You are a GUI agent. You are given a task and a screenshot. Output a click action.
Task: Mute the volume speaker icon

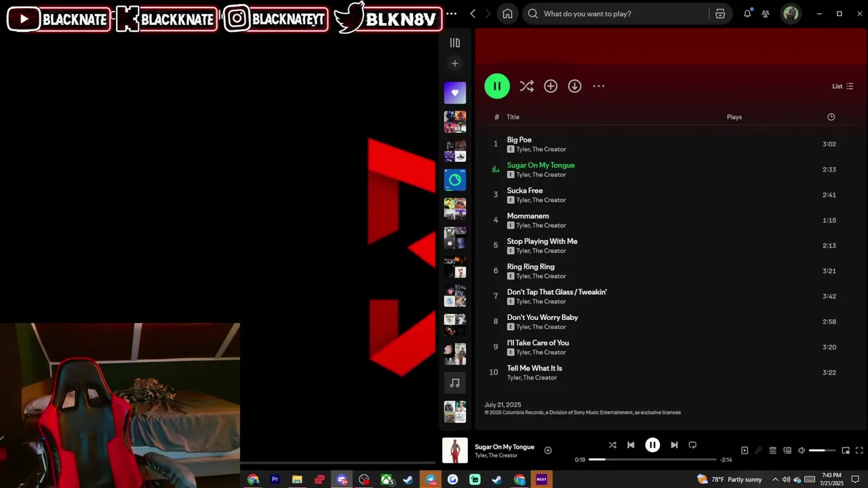coord(802,451)
